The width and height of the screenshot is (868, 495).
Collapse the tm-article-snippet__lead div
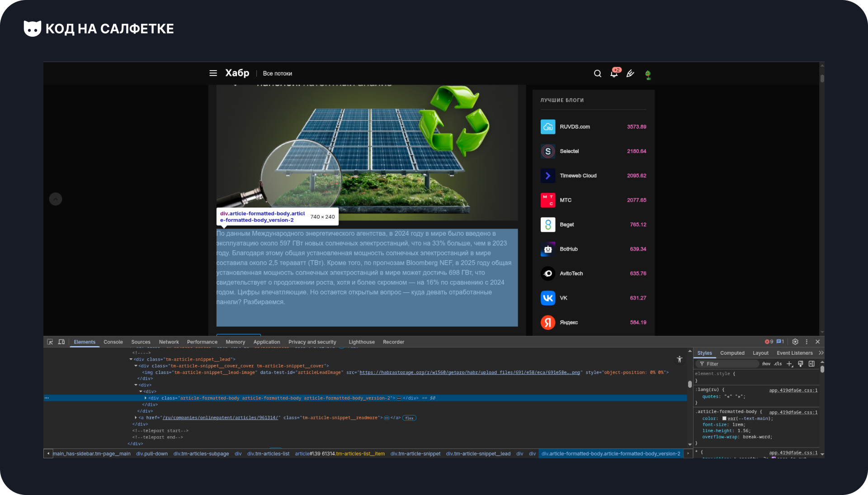tap(131, 359)
